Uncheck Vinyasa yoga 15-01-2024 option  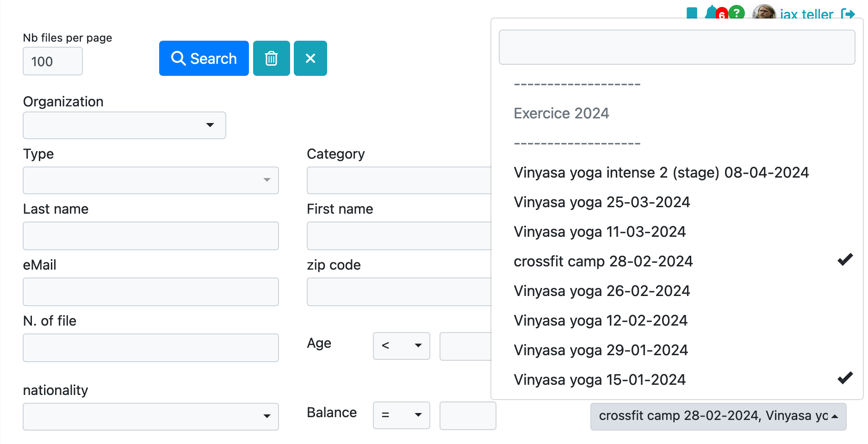tap(600, 380)
